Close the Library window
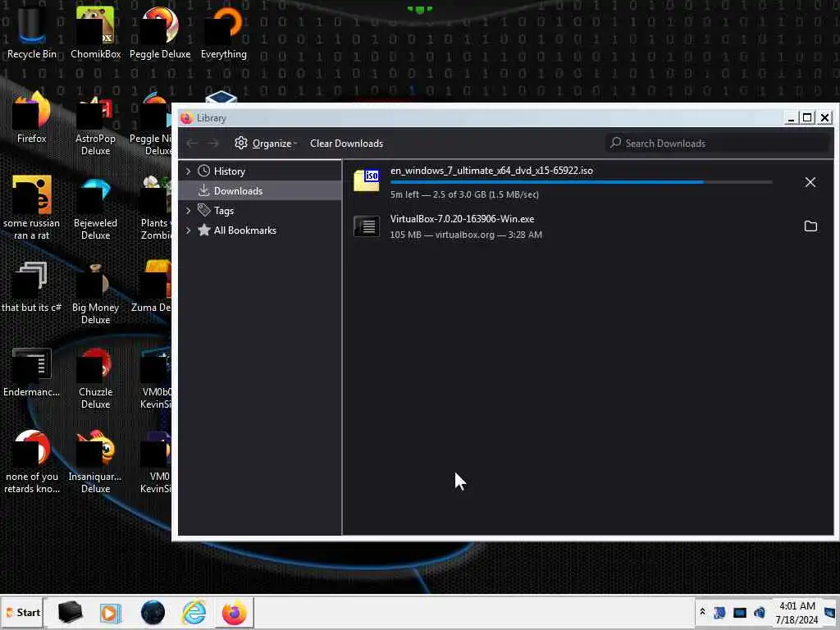 coord(824,118)
